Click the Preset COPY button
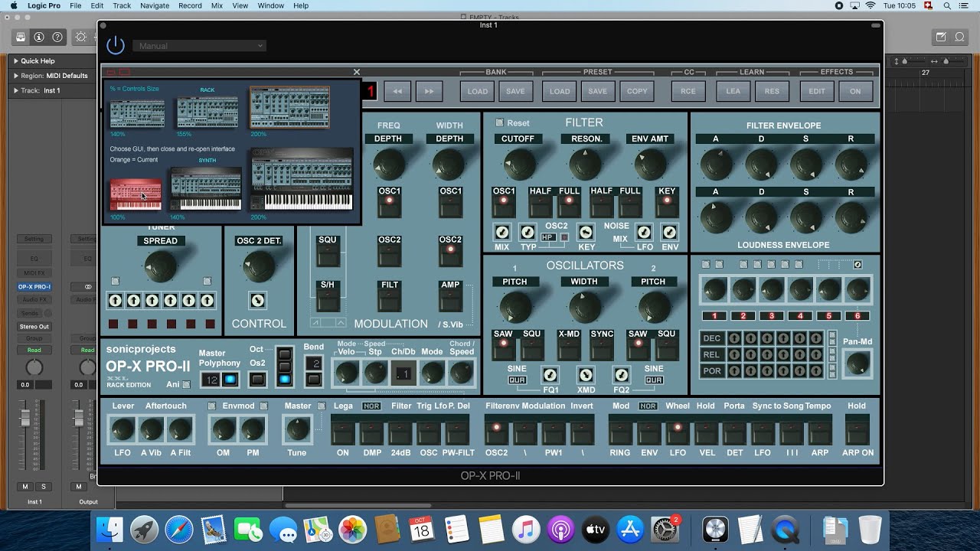The image size is (980, 551). [637, 91]
